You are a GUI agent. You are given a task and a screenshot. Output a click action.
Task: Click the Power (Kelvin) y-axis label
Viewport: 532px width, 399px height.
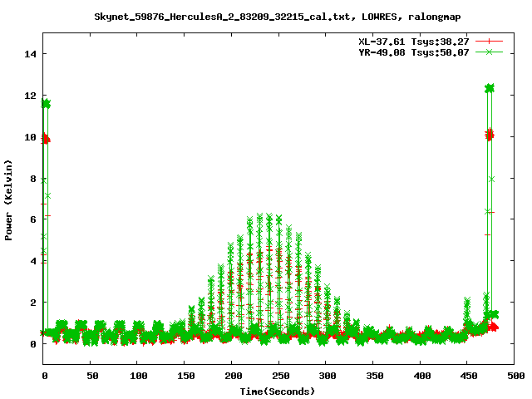tap(8, 200)
